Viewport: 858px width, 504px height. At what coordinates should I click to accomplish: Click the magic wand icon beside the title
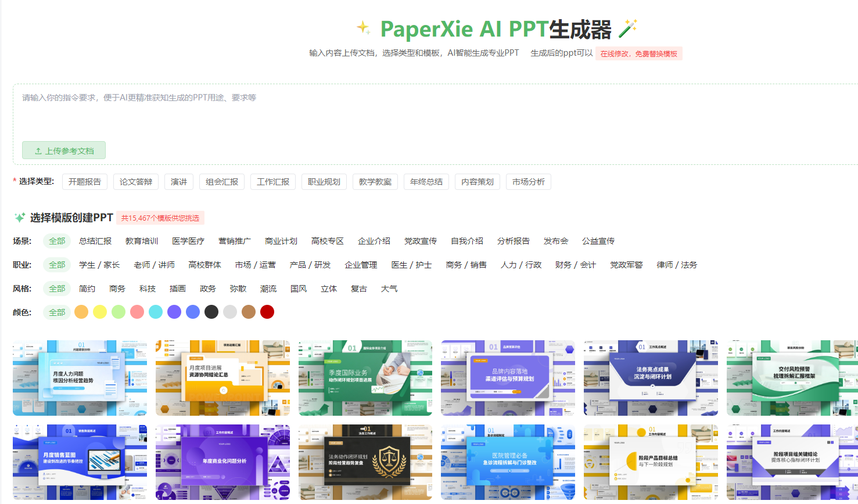click(x=627, y=28)
